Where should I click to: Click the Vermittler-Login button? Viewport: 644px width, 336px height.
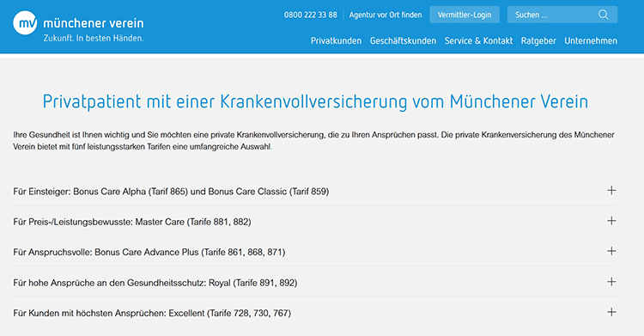(x=465, y=15)
